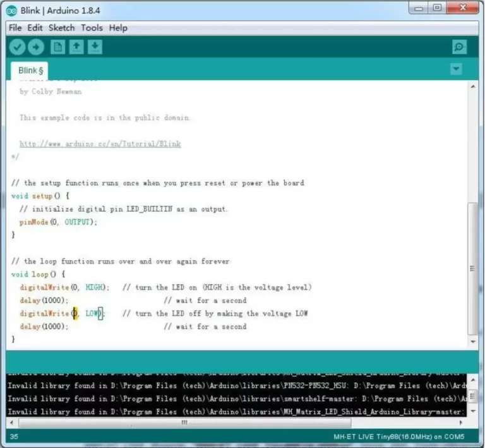Click the editor scrollbar down arrow
The height and width of the screenshot is (448, 485).
click(x=472, y=342)
